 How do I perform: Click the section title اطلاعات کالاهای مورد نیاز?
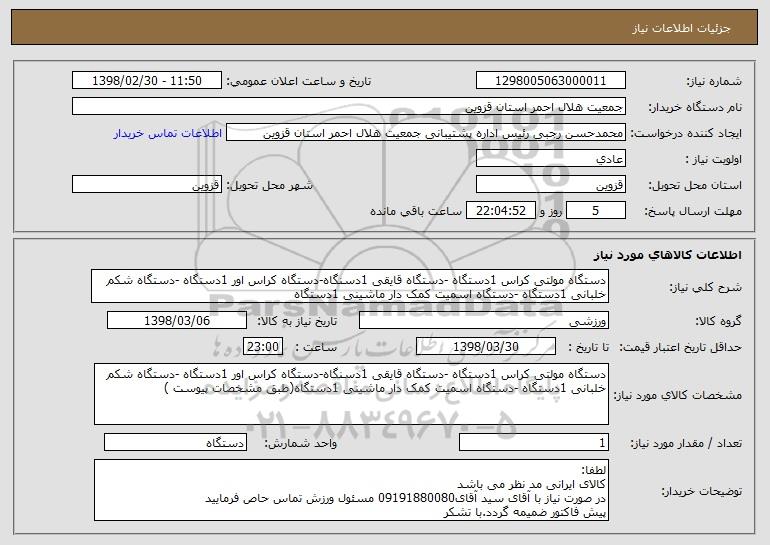[x=667, y=255]
